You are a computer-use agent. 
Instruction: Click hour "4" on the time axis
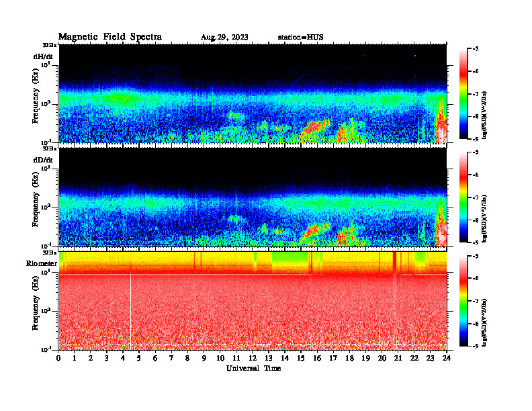pyautogui.click(x=123, y=358)
